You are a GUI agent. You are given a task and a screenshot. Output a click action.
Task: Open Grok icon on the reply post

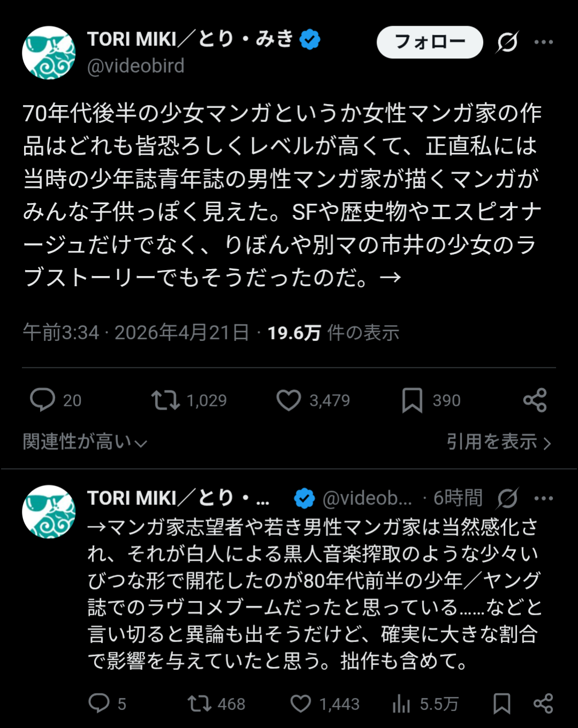[x=507, y=498]
